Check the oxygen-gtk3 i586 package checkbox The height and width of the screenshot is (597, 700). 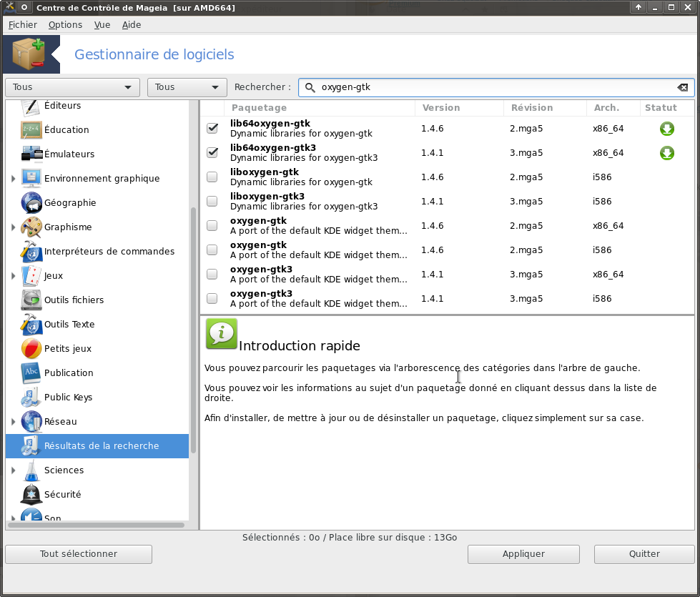point(212,298)
